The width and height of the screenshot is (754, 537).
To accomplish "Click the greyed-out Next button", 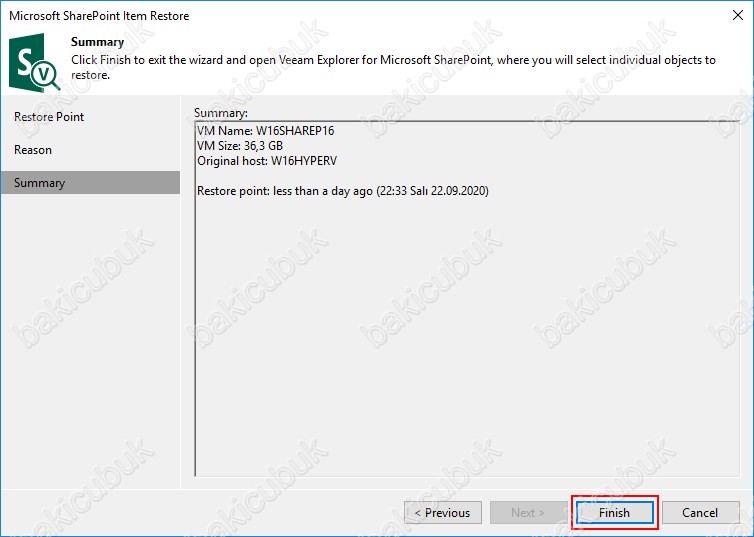I will pyautogui.click(x=528, y=512).
